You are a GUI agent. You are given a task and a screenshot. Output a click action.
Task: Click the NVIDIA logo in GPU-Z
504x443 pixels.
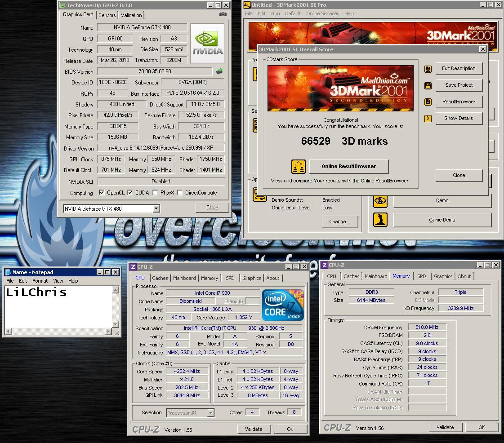coord(207,44)
